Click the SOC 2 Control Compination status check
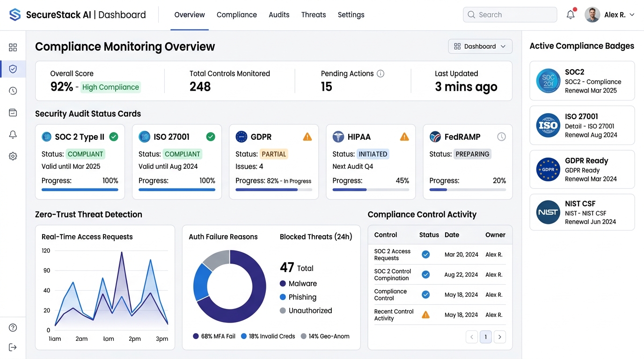The height and width of the screenshot is (359, 644). (426, 274)
